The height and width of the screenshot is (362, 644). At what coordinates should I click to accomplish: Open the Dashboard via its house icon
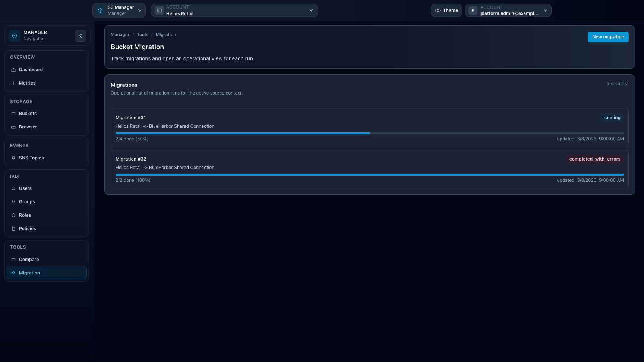[13, 70]
